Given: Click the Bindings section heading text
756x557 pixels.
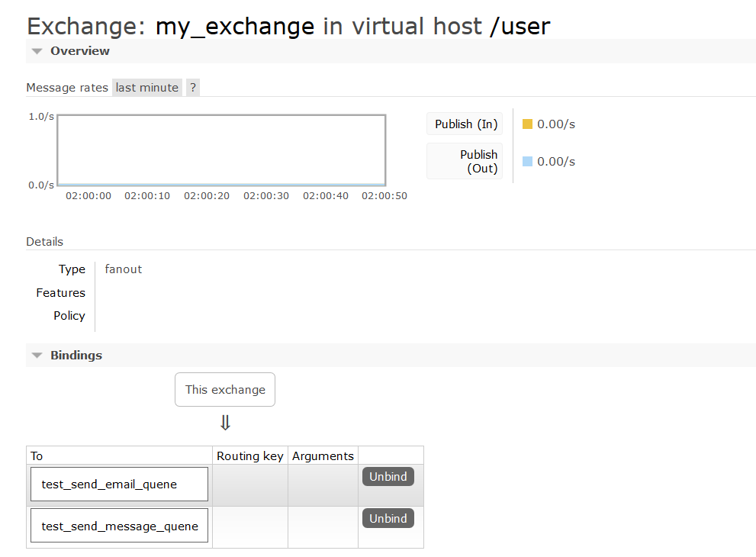Looking at the screenshot, I should point(76,356).
